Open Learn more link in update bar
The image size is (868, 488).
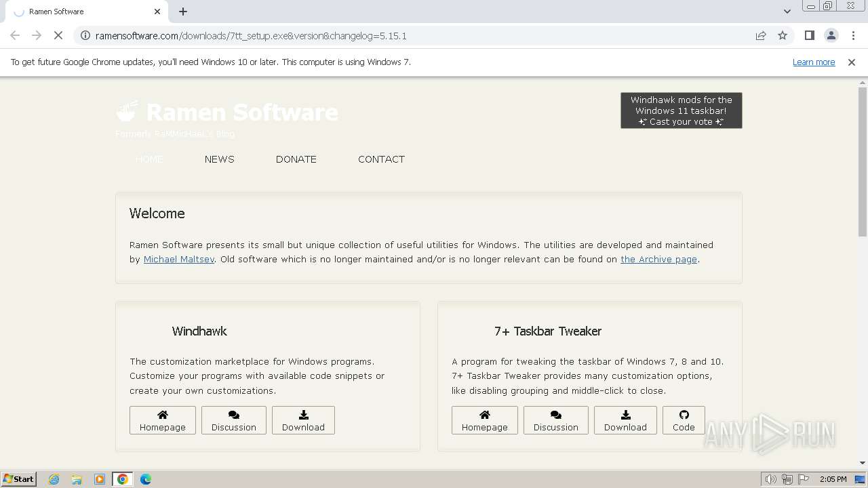(x=814, y=62)
